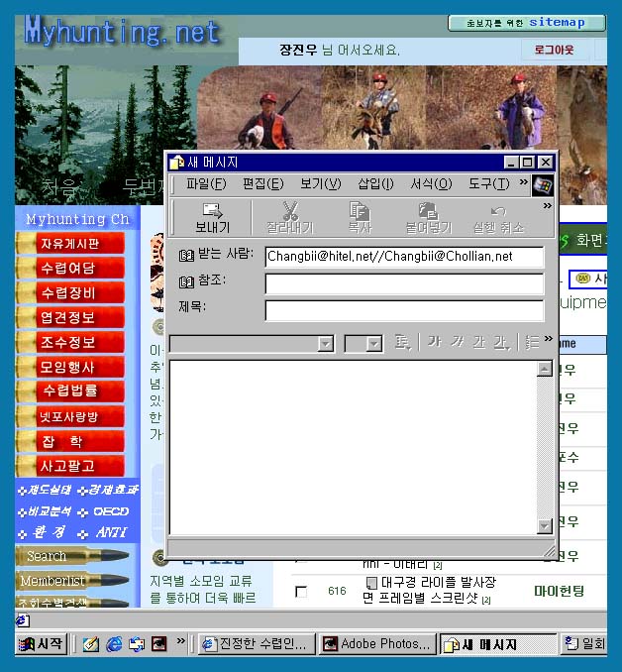The image size is (622, 672).
Task: Click the sitemap button at top
Action: coord(527,22)
